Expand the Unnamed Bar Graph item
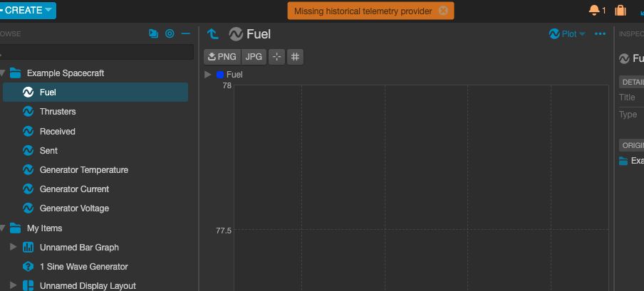This screenshot has height=291, width=644. click(13, 247)
